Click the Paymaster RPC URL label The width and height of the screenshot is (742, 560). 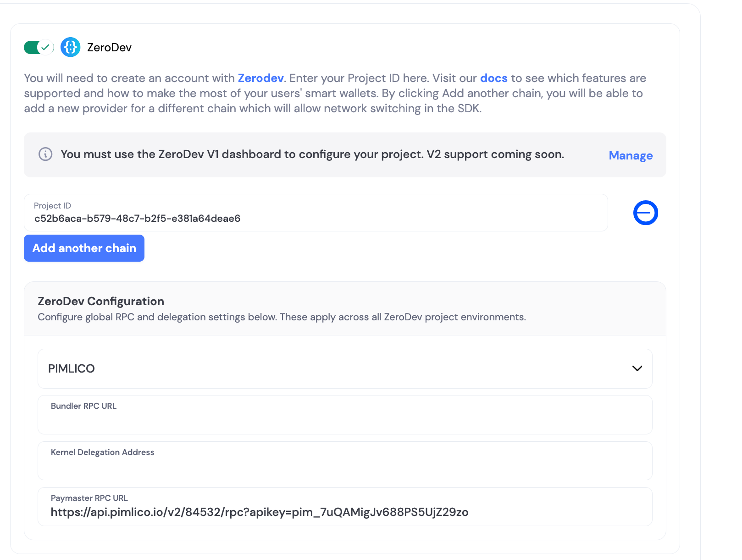pyautogui.click(x=89, y=498)
